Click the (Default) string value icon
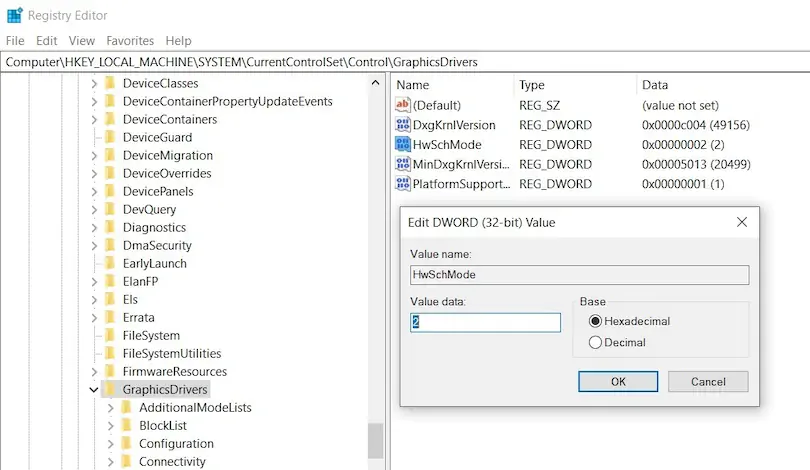Image resolution: width=810 pixels, height=470 pixels. (x=402, y=105)
